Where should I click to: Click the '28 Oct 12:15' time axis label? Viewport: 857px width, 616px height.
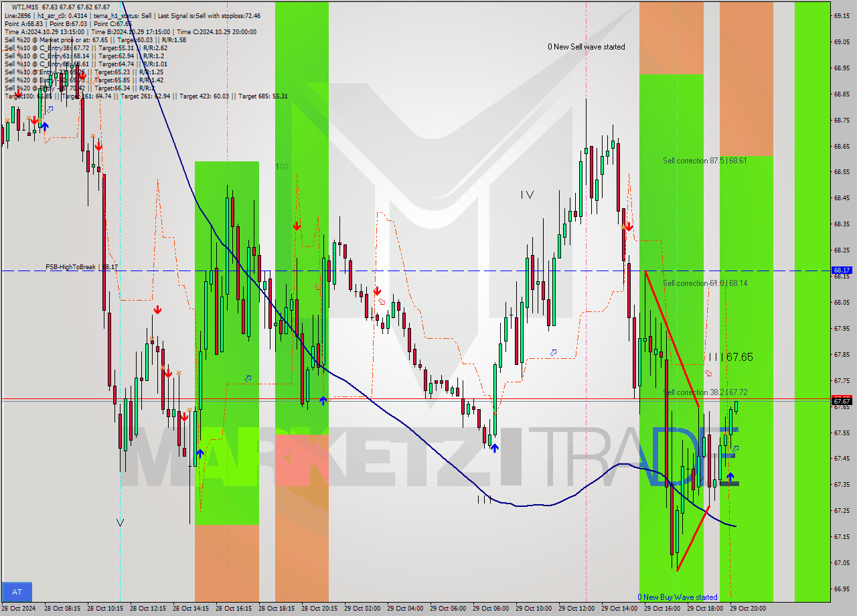[x=149, y=609]
